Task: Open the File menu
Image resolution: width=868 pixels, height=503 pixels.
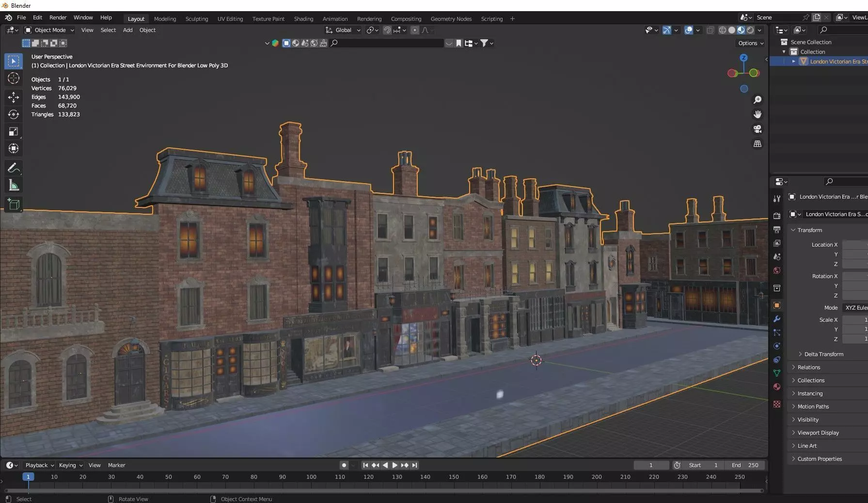Action: [21, 17]
